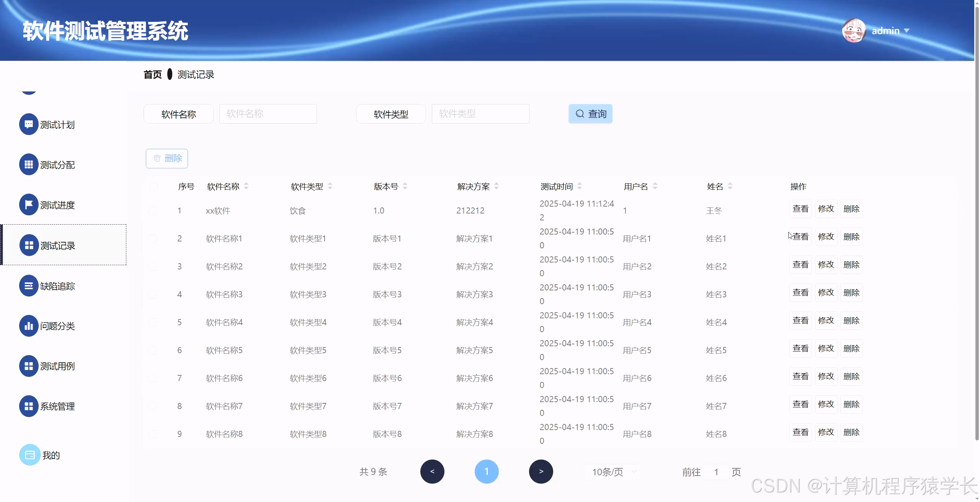This screenshot has height=502, width=980.
Task: Toggle the select-all header checkbox
Action: pyautogui.click(x=154, y=186)
